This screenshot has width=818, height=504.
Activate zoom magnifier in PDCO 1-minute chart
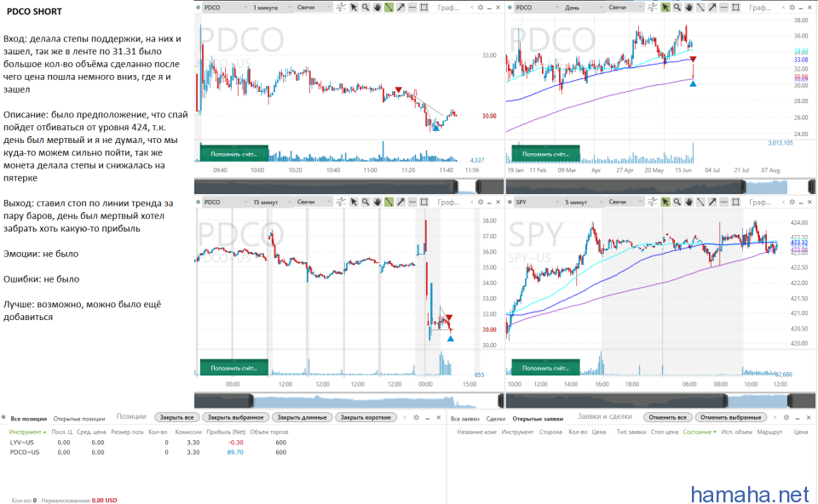click(x=366, y=8)
